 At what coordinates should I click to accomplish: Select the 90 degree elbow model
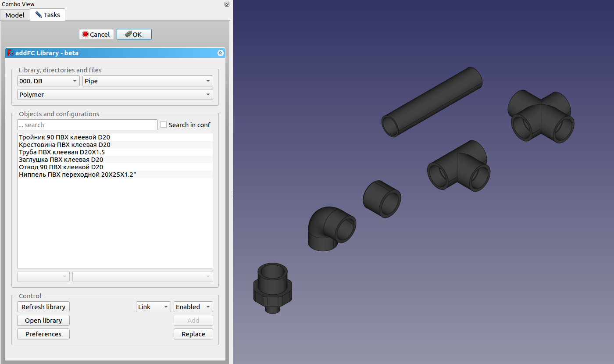330,228
